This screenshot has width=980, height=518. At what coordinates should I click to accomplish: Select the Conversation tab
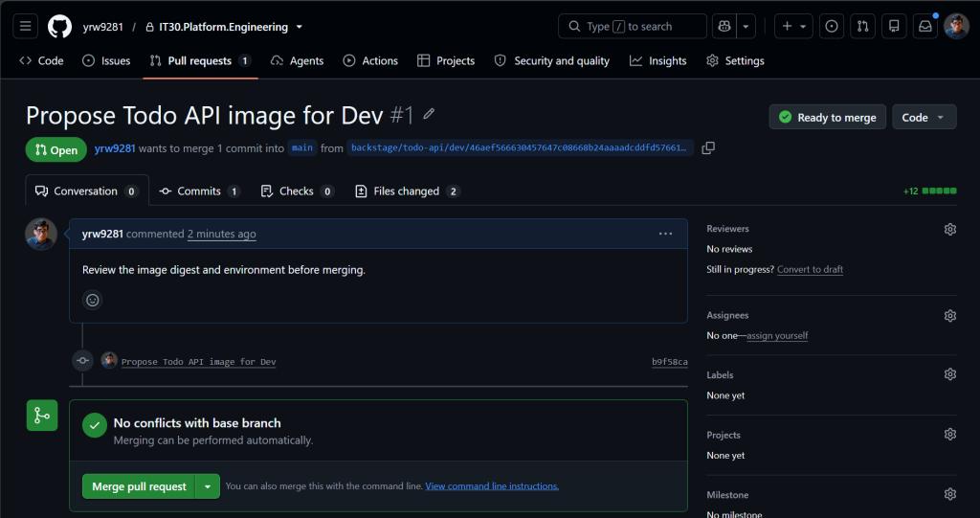click(87, 191)
